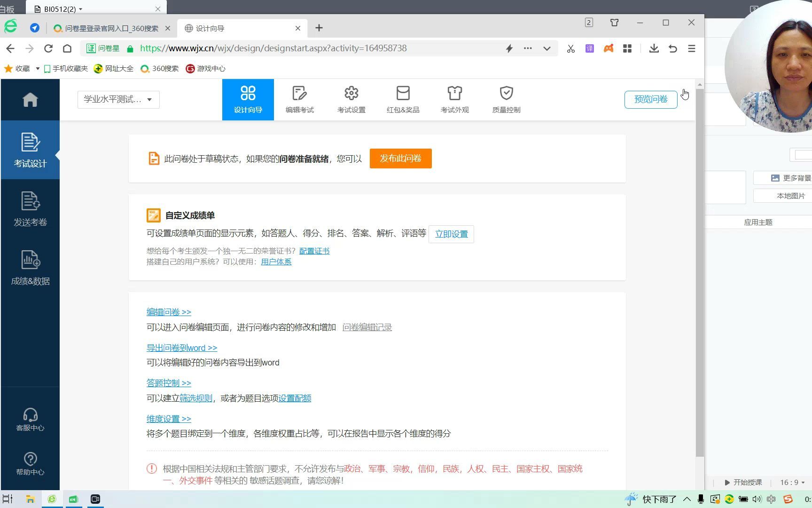Click the taskbar microphone icon
Screen dimensions: 812x508
click(701, 499)
